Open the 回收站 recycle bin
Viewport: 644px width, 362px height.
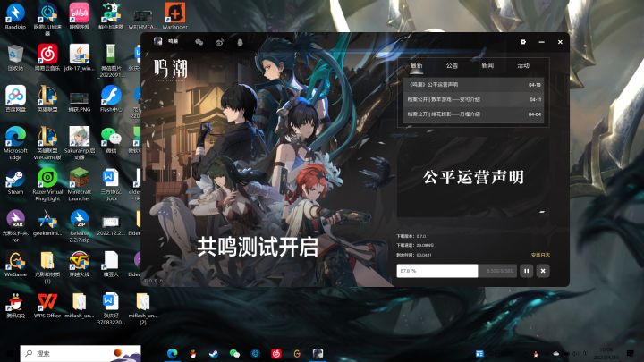tap(15, 57)
